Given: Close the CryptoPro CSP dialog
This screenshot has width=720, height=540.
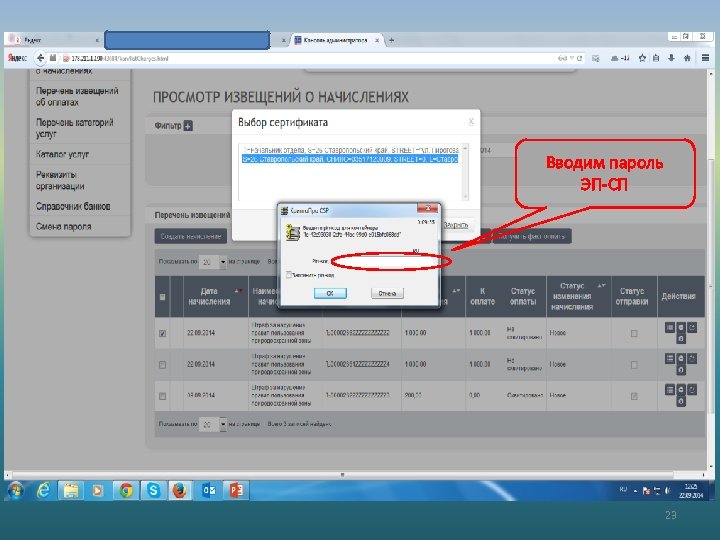Looking at the screenshot, I should pos(428,208).
